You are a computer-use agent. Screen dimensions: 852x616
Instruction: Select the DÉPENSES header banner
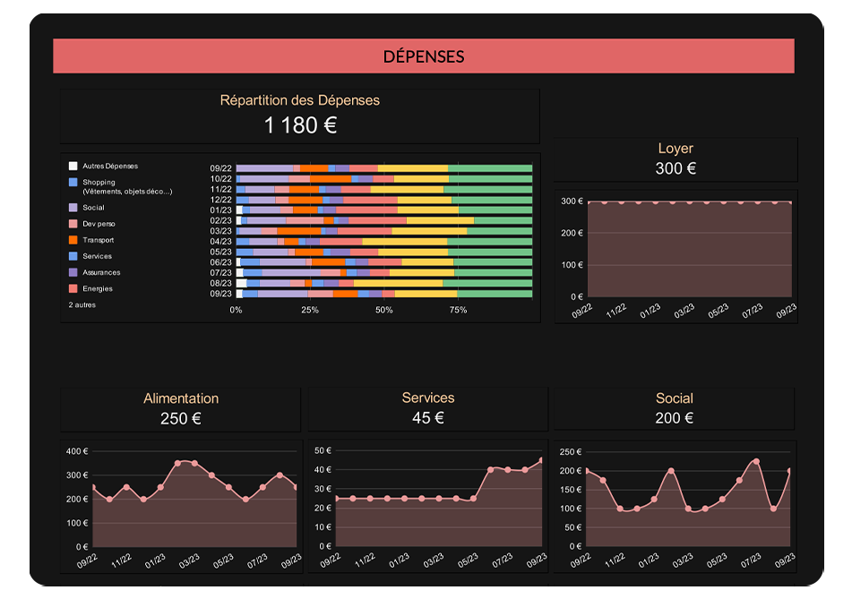coord(424,56)
